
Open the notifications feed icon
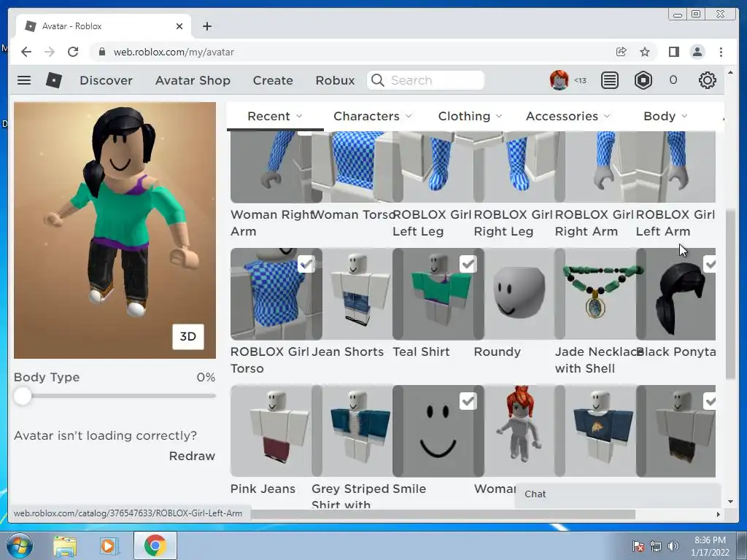pos(609,80)
